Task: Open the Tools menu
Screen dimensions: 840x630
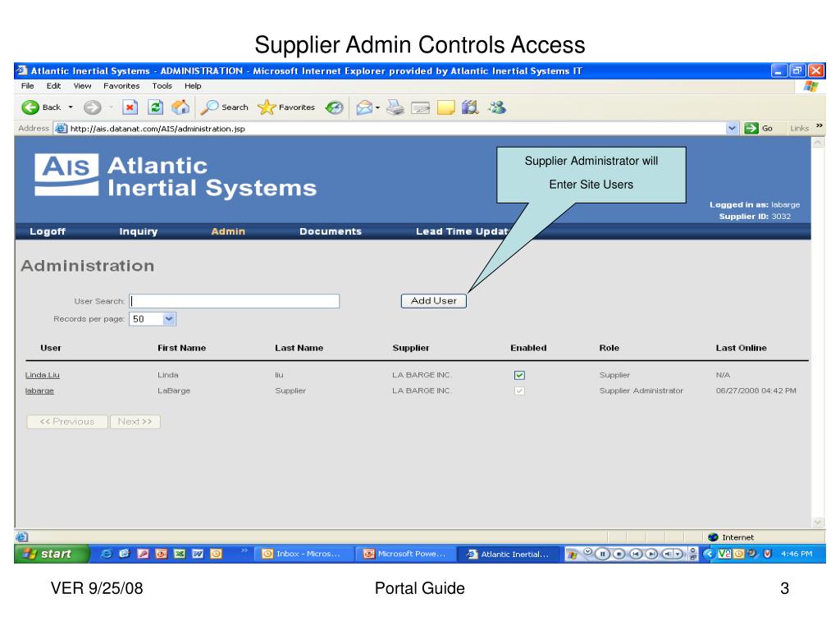Action: click(162, 85)
